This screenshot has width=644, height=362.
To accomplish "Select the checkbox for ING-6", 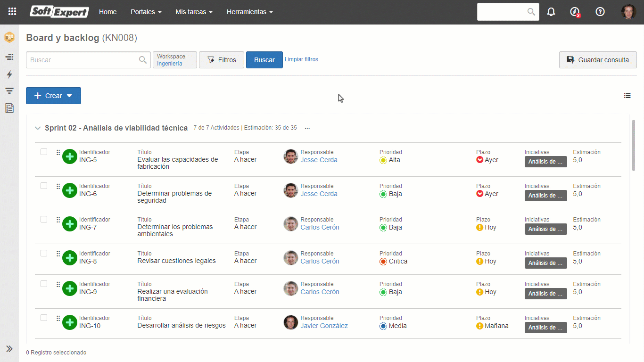I will click(x=44, y=186).
